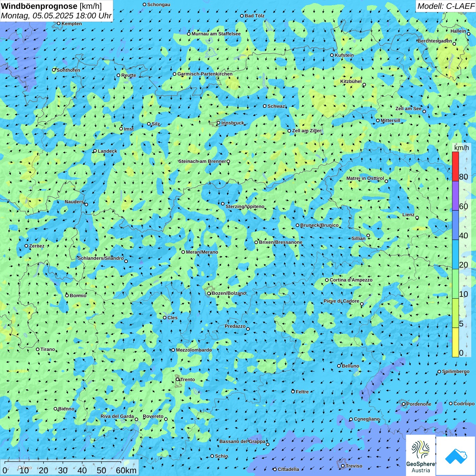Click the Feltre city marker circle
The width and height of the screenshot is (476, 476).
pos(293,392)
